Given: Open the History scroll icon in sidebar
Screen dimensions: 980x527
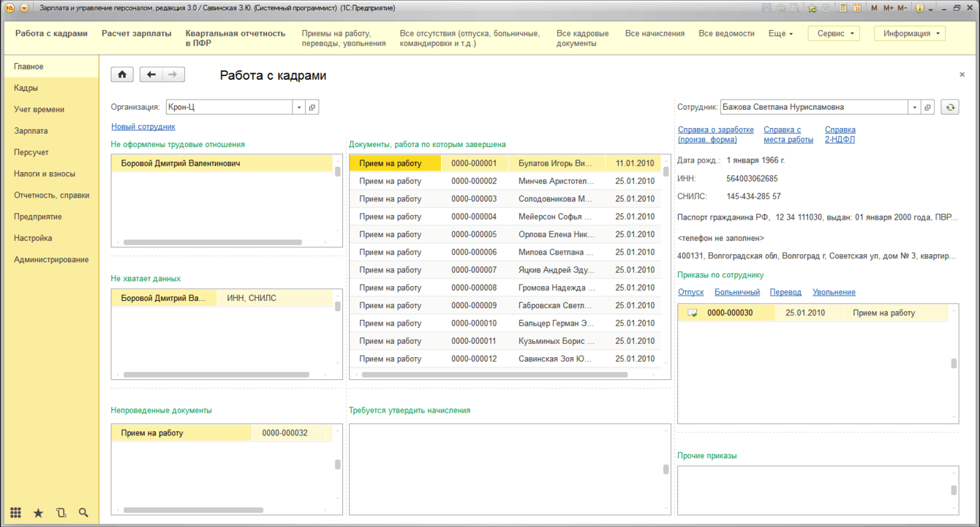Looking at the screenshot, I should (x=61, y=512).
